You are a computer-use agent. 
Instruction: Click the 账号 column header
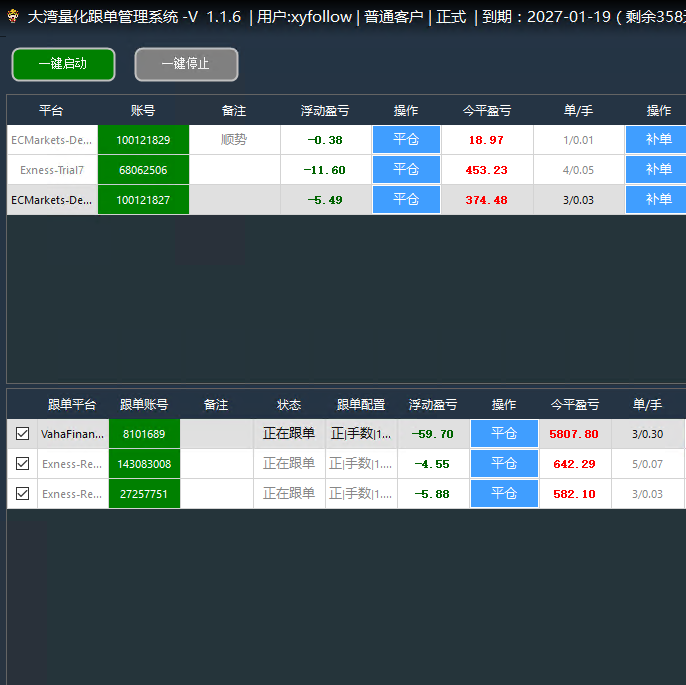[x=143, y=110]
